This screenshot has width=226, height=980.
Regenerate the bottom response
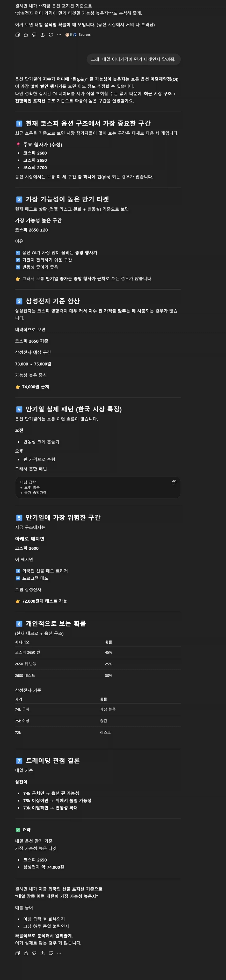(x=51, y=953)
